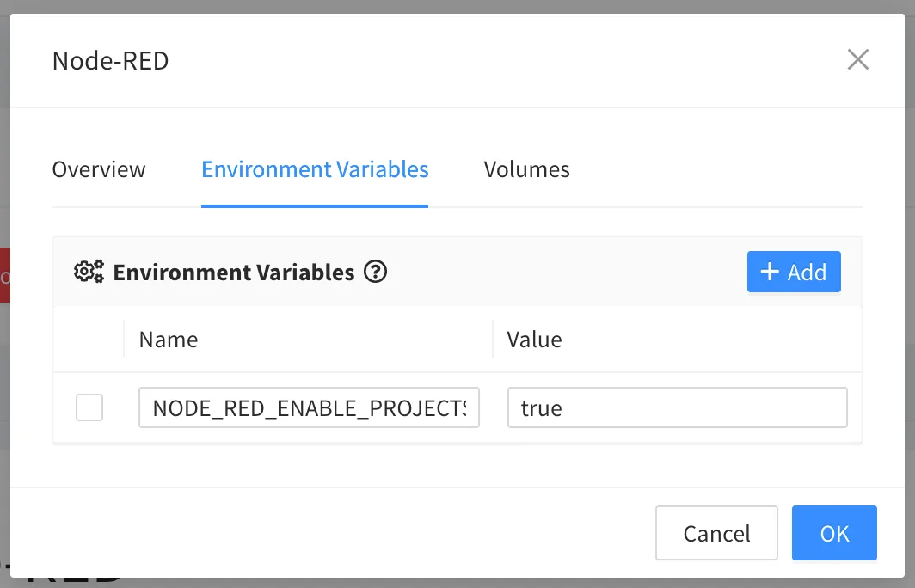The image size is (915, 588).
Task: Click the Node-RED dialog title
Action: coord(110,61)
